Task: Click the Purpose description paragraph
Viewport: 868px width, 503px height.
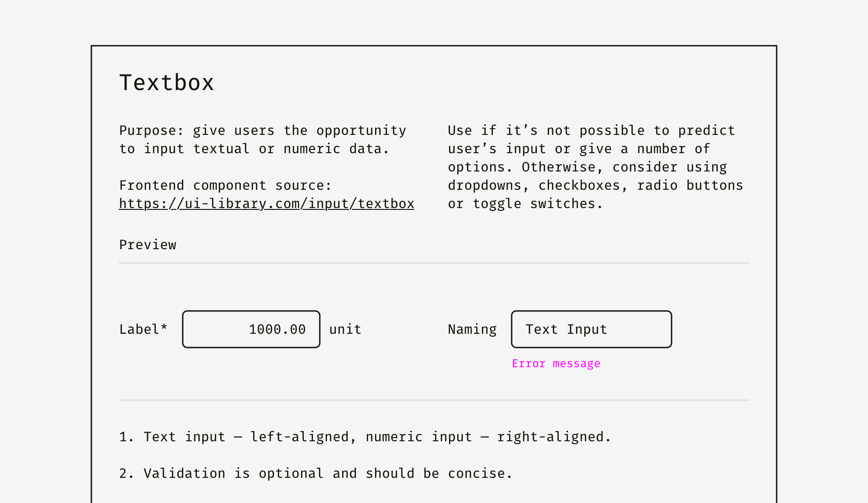Action: point(263,139)
